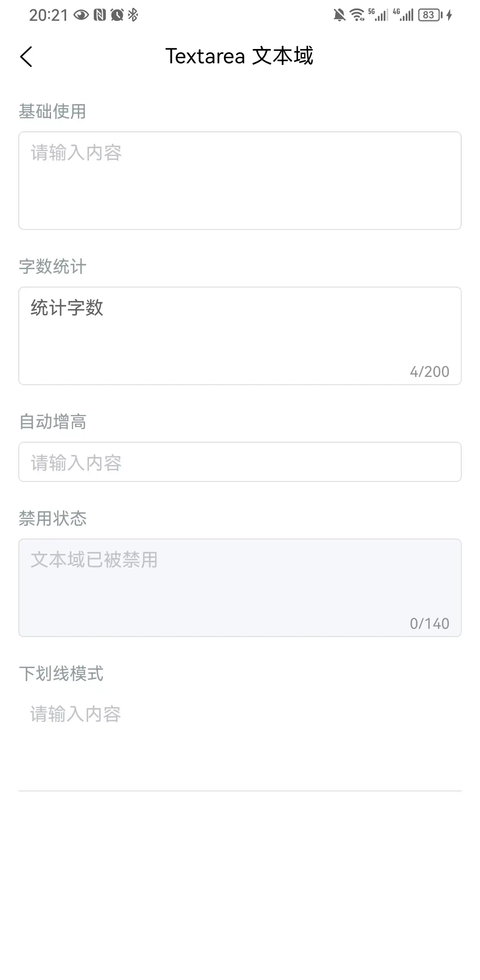Tap the clock showing 20:21

[x=48, y=16]
